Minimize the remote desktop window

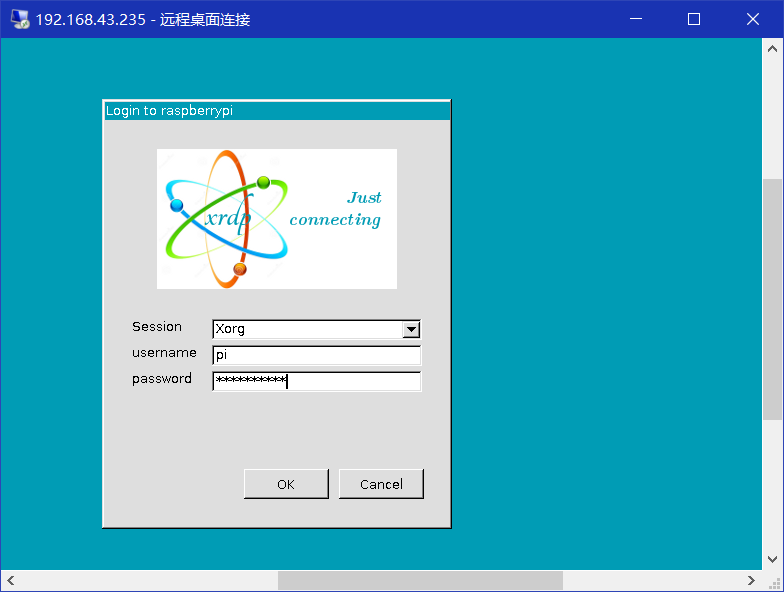click(x=636, y=19)
